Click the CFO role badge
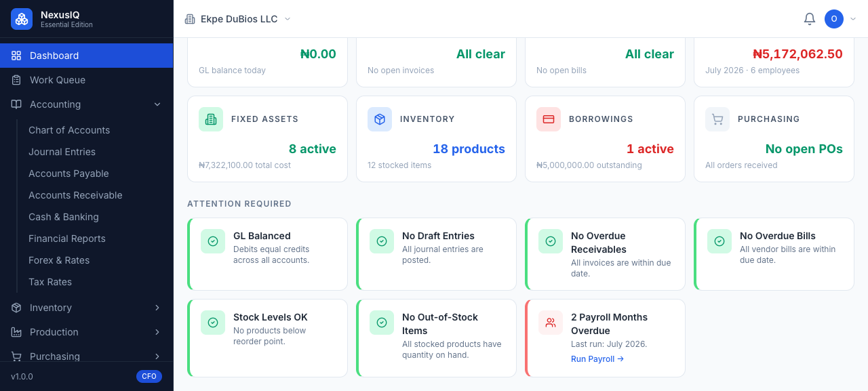The width and height of the screenshot is (868, 391). coord(149,377)
